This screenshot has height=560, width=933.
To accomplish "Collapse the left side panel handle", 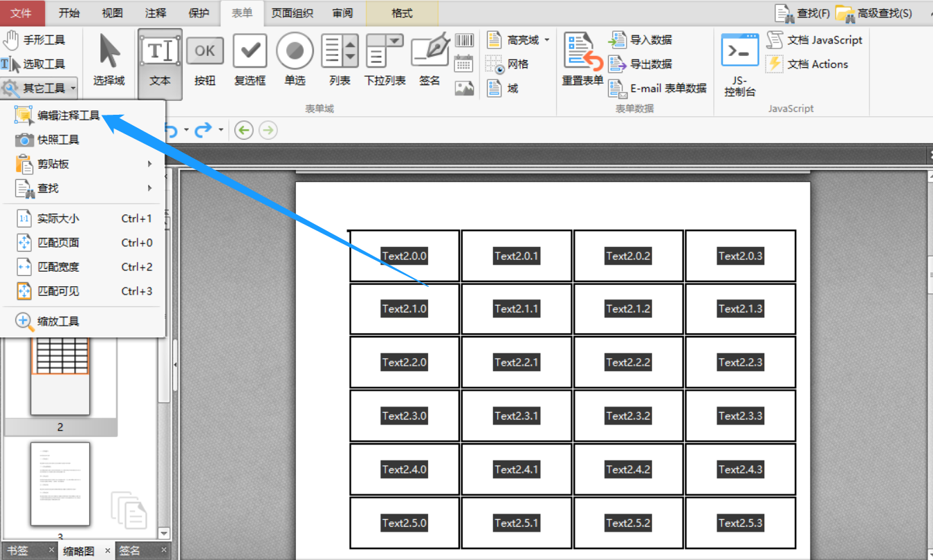I will pyautogui.click(x=175, y=364).
